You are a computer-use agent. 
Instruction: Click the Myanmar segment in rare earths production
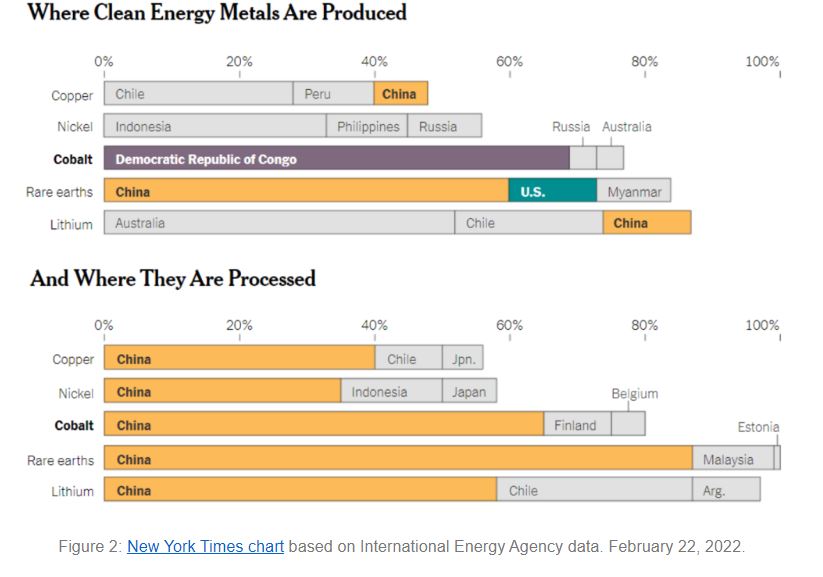click(x=634, y=191)
